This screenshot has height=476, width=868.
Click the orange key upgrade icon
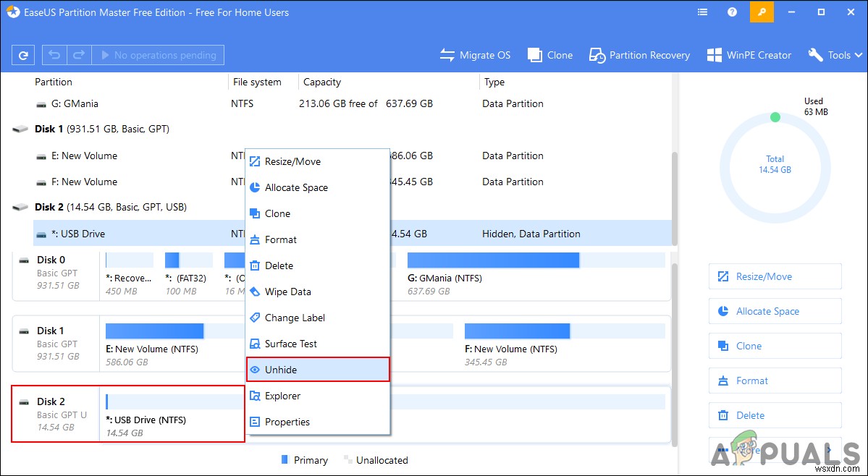click(x=762, y=12)
